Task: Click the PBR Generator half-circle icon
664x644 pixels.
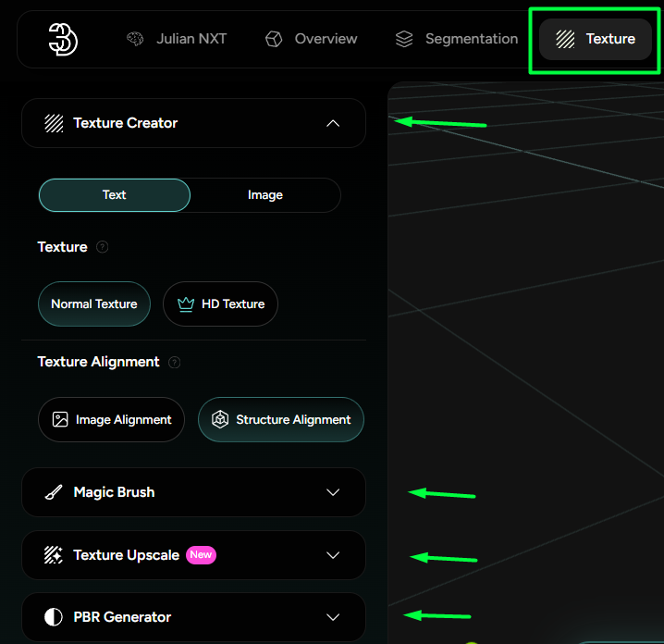Action: pyautogui.click(x=54, y=617)
